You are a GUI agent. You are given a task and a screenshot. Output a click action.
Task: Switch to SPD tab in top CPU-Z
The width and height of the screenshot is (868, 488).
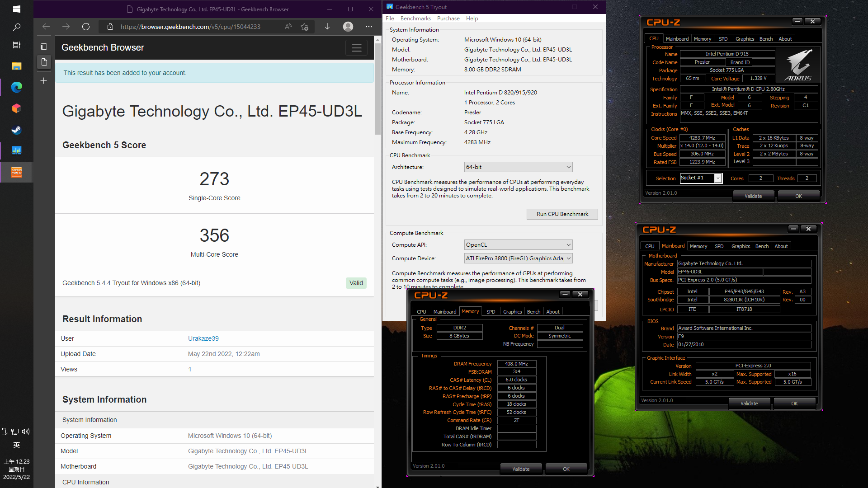tap(723, 39)
